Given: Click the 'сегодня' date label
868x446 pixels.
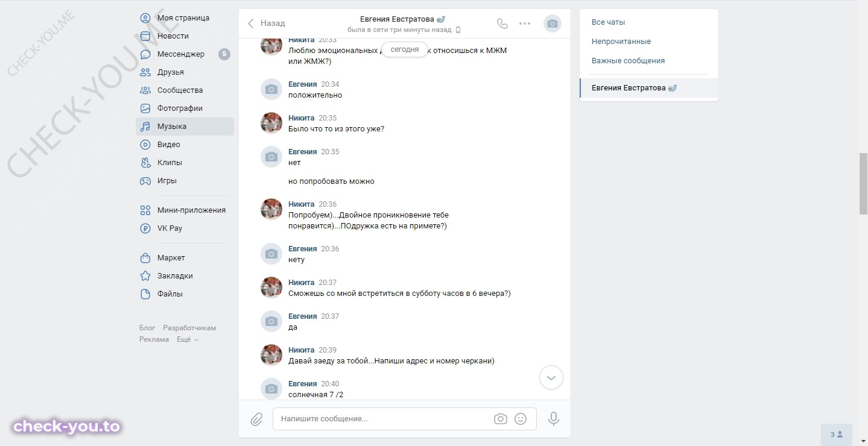Looking at the screenshot, I should pyautogui.click(x=405, y=50).
